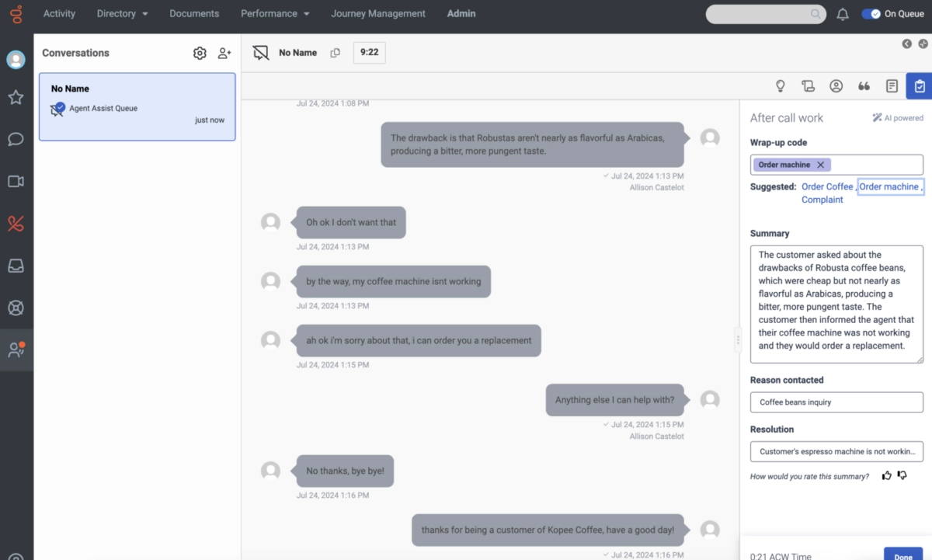
Task: Click into the Summary text area
Action: point(836,304)
